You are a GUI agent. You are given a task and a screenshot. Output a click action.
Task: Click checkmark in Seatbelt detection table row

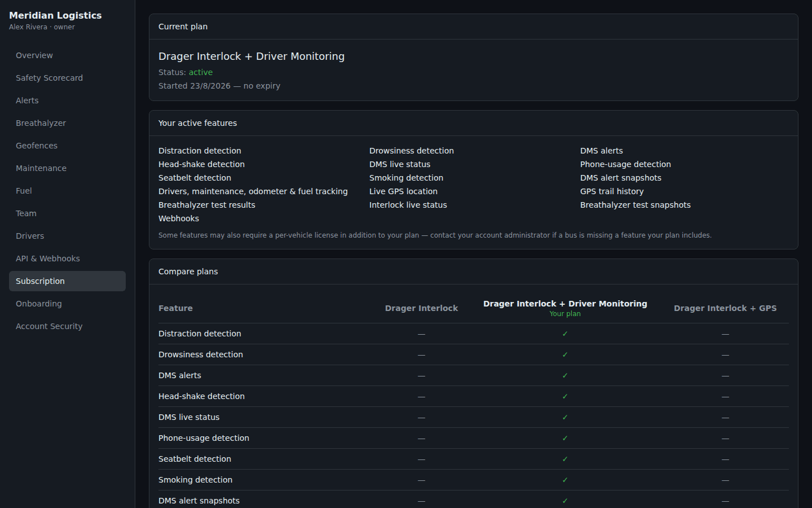(565, 459)
